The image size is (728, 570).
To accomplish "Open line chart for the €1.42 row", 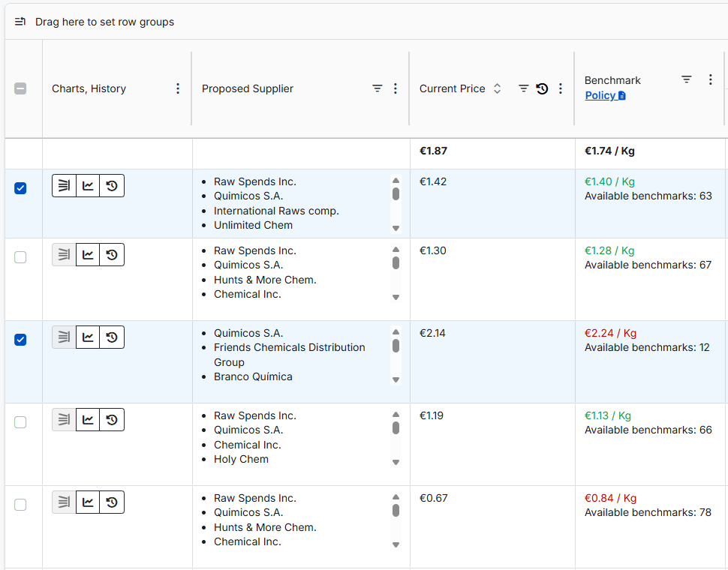I will coord(88,186).
